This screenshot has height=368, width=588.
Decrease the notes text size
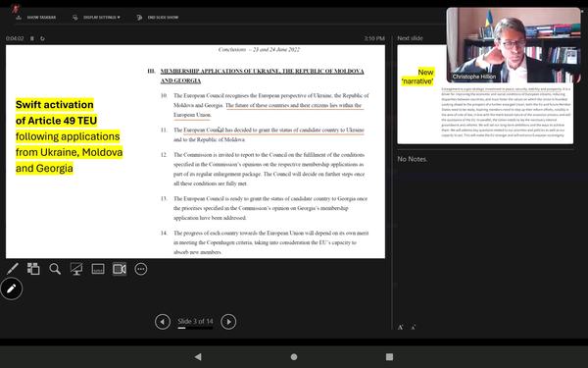click(413, 327)
